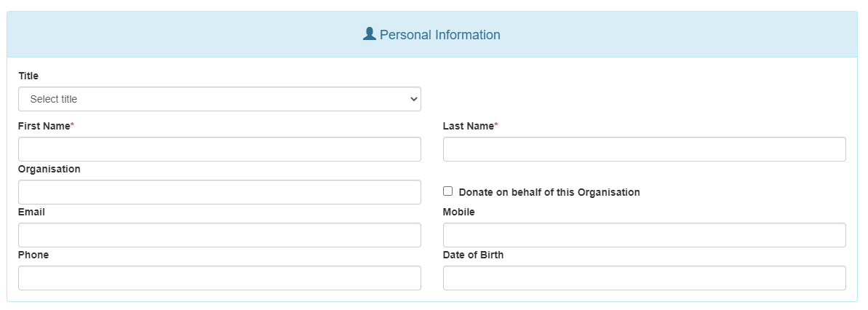Viewport: 868px width, 310px height.
Task: Click the Personal Information heading text
Action: (x=440, y=35)
